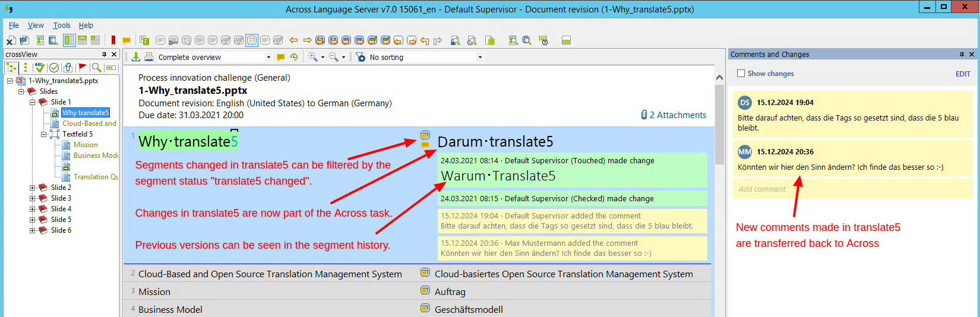Open the keyboard shortcuts help icon
Viewport: 980px width, 317px height.
pos(543,40)
